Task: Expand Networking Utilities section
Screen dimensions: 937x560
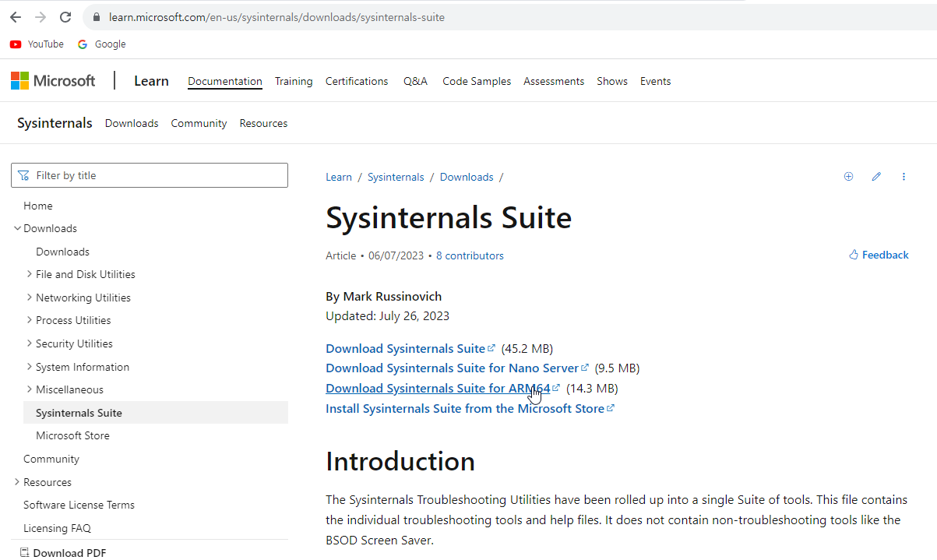Action: pos(30,298)
